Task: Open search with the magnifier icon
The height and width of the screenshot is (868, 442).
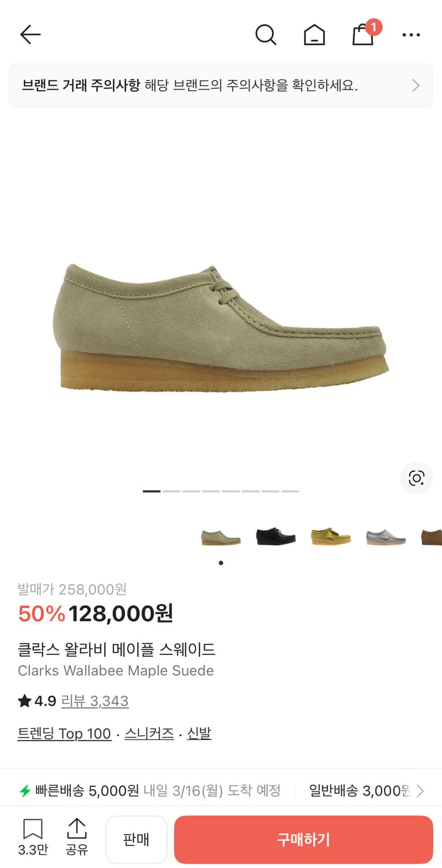Action: pos(266,35)
